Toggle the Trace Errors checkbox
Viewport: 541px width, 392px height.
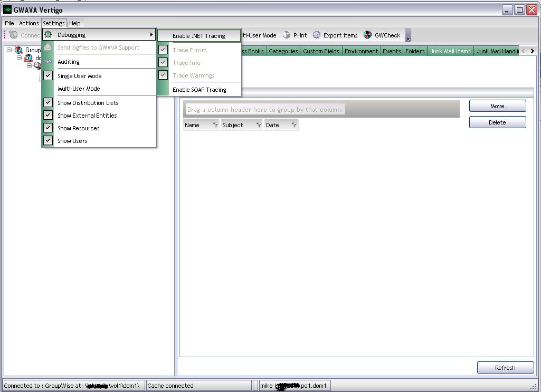(163, 50)
